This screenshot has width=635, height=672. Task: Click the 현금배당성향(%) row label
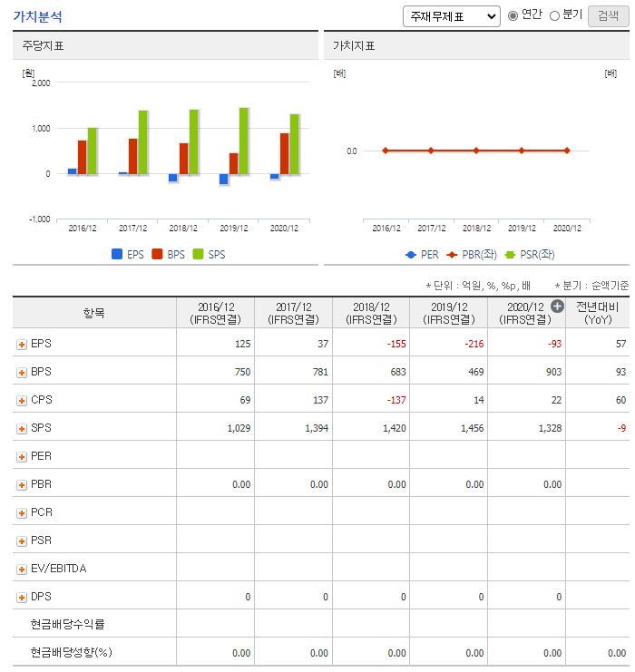pos(71,653)
